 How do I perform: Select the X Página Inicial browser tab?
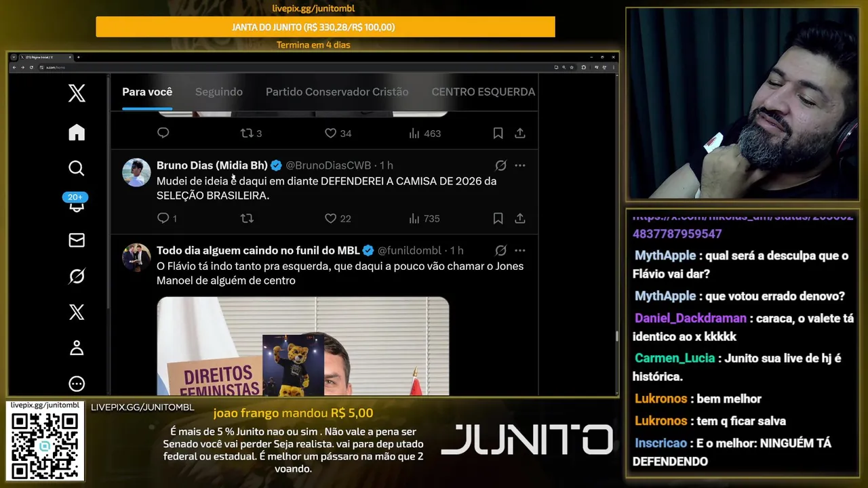(x=46, y=57)
